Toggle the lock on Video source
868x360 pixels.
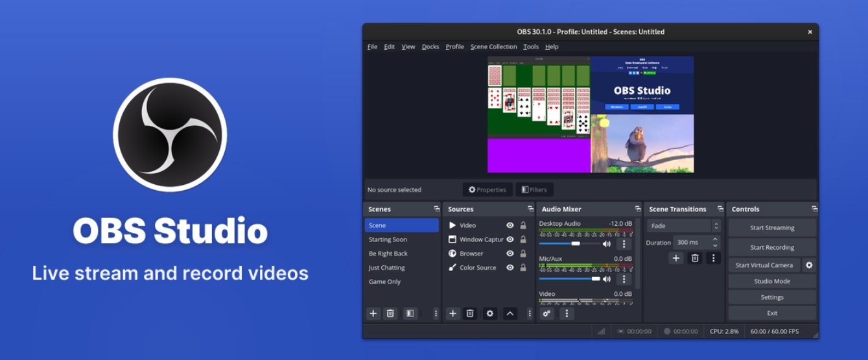523,225
